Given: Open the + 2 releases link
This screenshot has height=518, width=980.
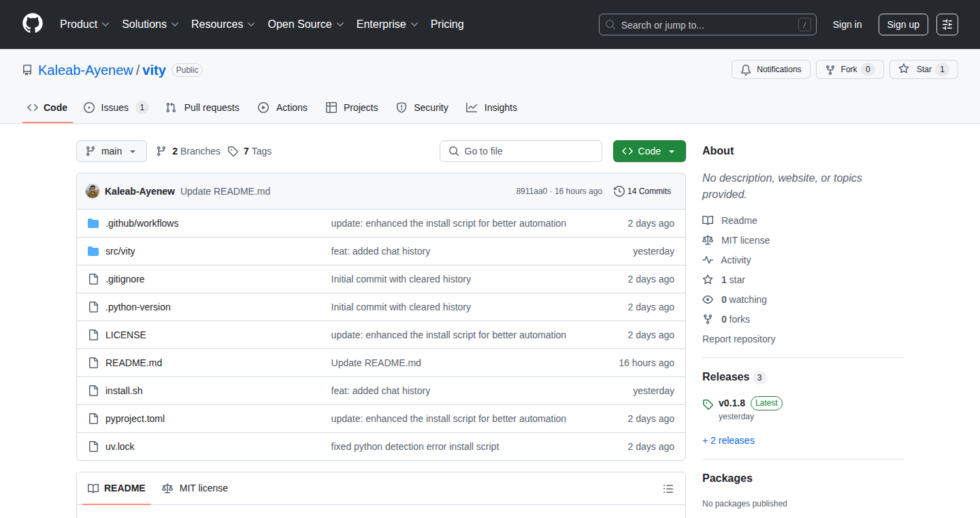Looking at the screenshot, I should 728,440.
